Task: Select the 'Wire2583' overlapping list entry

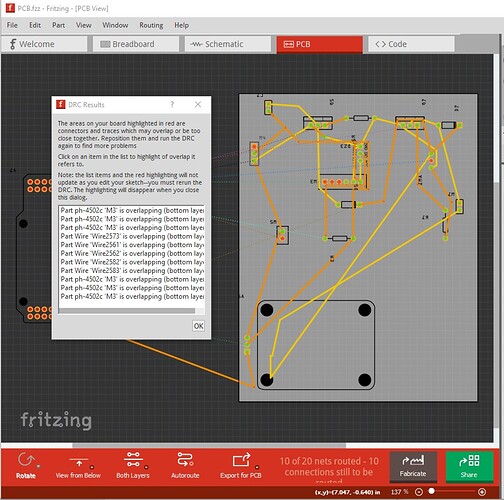Action: (x=132, y=271)
